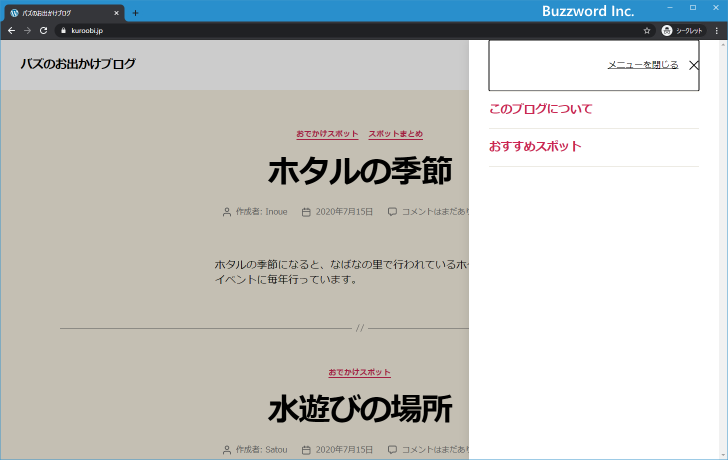
Task: Click the date under ホタルの季節
Action: [x=344, y=212]
